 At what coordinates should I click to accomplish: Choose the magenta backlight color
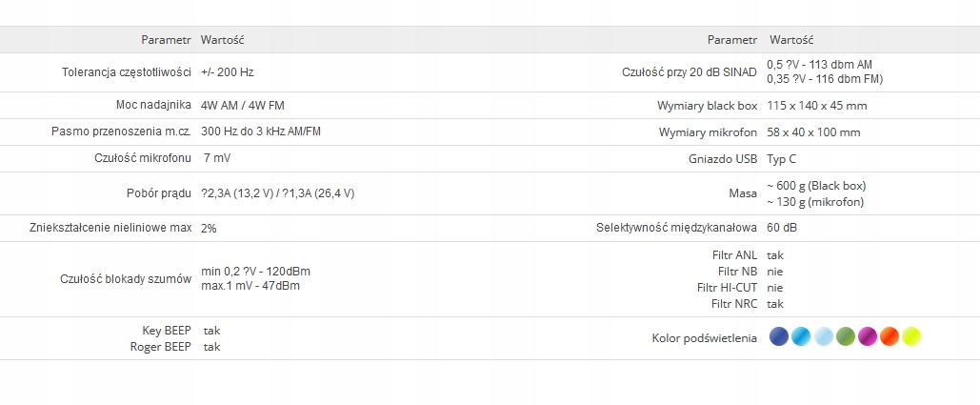pyautogui.click(x=868, y=336)
